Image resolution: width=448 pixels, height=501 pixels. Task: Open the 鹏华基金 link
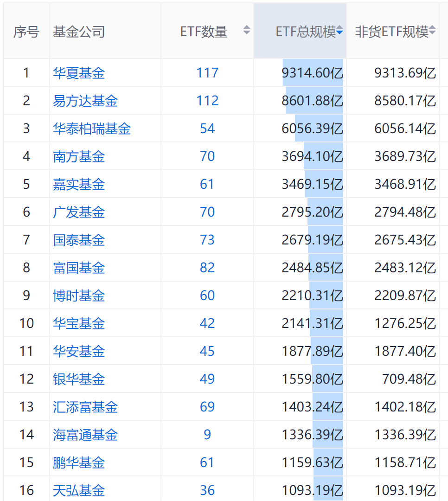pos(79,462)
